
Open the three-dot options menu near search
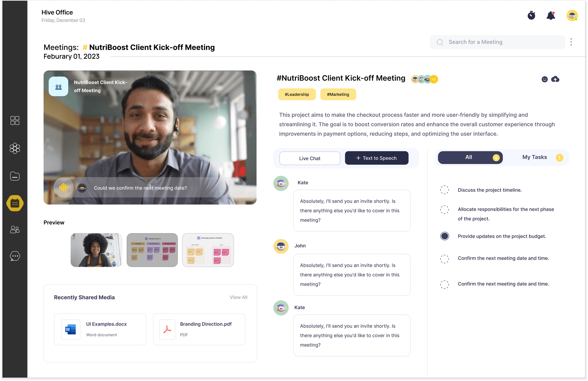571,42
